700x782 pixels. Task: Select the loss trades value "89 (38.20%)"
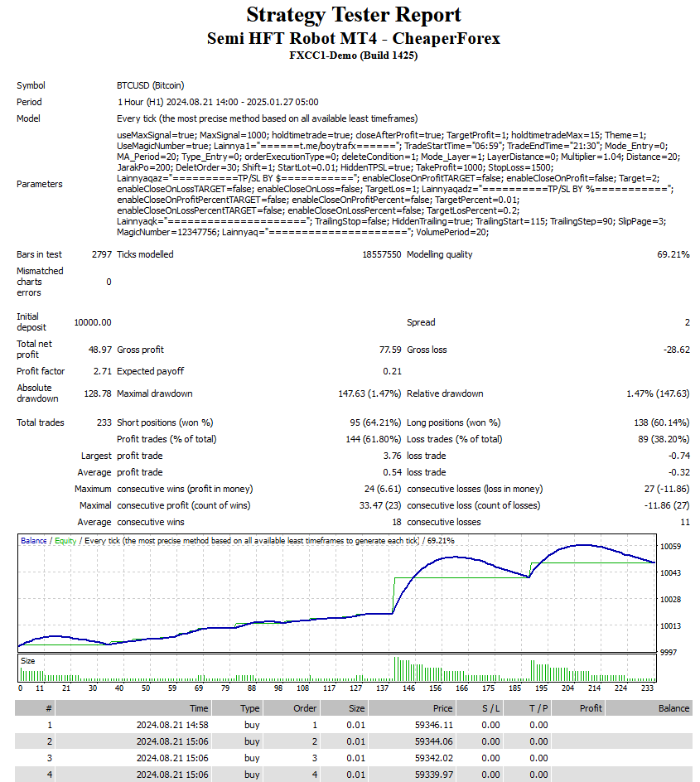tap(664, 439)
